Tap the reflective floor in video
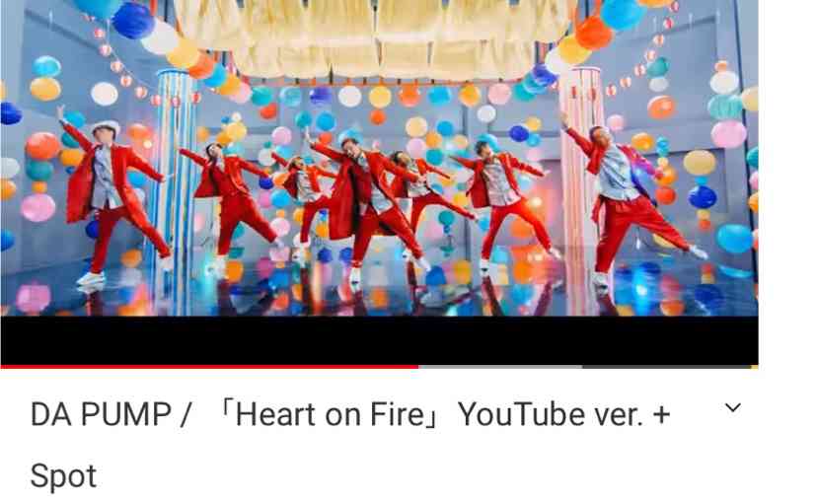 pos(379,292)
